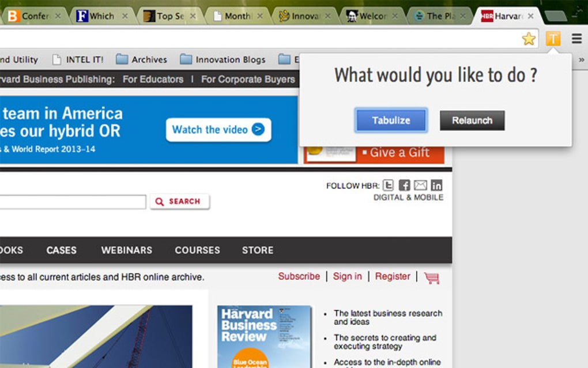The width and height of the screenshot is (588, 368).
Task: Switch to the Welcome tab
Action: [372, 15]
